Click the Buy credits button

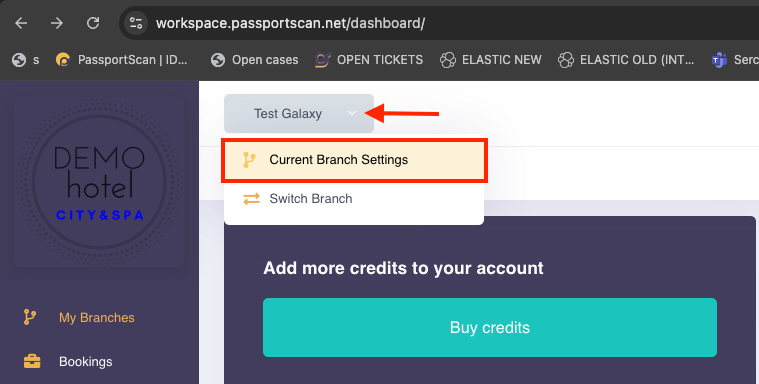[490, 327]
